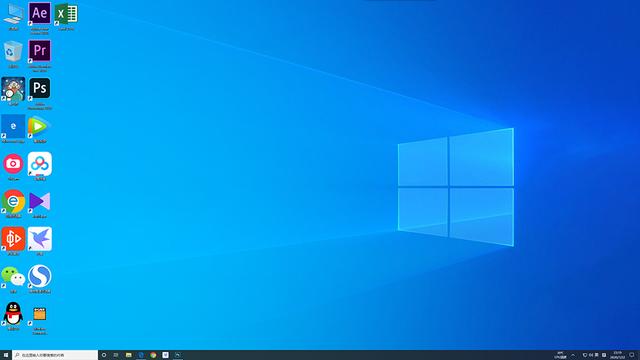This screenshot has width=640, height=360.
Task: Open the shield security tray icon
Action: tap(585, 355)
